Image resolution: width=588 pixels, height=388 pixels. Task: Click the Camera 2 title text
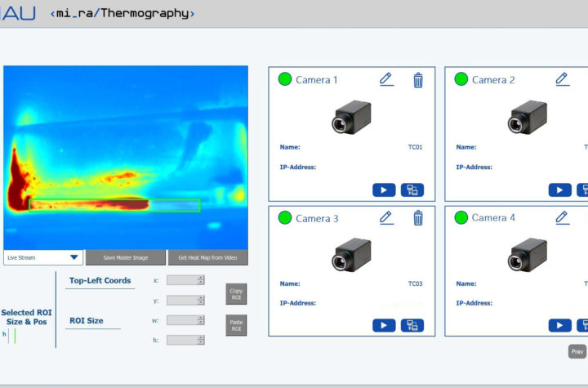pos(493,80)
